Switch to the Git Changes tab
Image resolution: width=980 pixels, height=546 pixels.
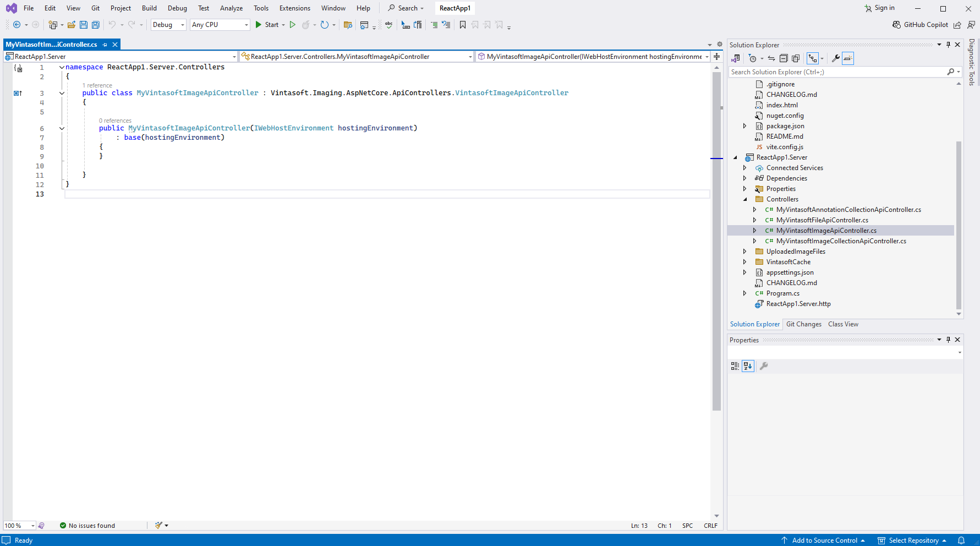pyautogui.click(x=803, y=324)
